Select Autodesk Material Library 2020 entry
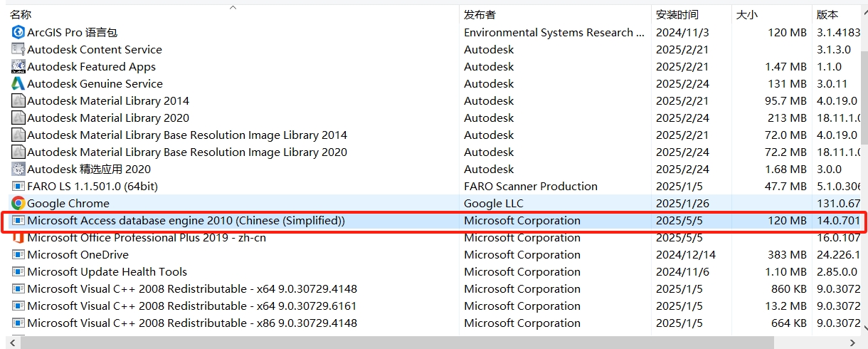Screen dimensions: 868x349 coord(433,118)
